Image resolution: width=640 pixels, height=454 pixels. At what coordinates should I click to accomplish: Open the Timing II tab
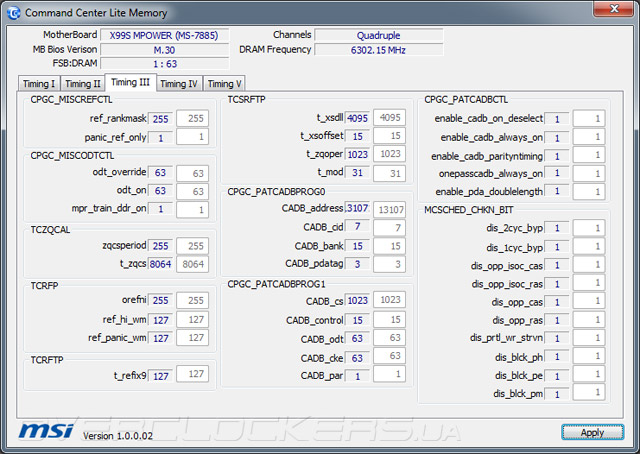[83, 83]
